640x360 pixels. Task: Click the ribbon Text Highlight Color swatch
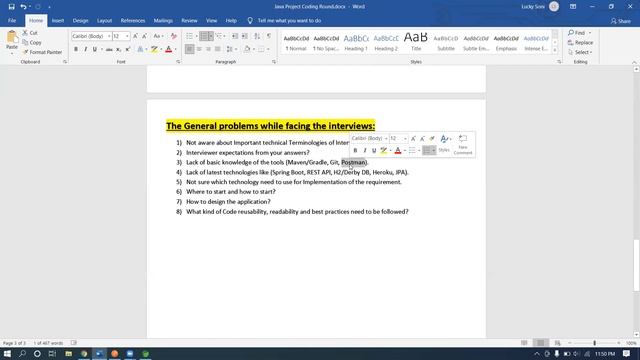point(154,49)
